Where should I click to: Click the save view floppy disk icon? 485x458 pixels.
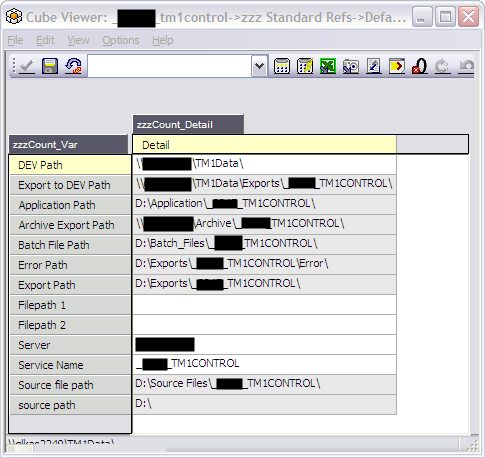[x=50, y=66]
